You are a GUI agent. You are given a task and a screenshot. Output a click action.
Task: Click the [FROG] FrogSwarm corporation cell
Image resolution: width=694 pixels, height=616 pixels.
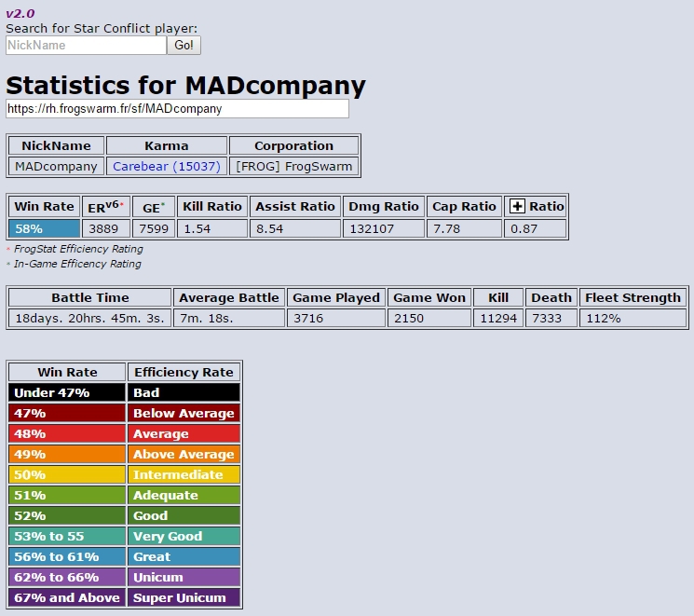pyautogui.click(x=293, y=167)
